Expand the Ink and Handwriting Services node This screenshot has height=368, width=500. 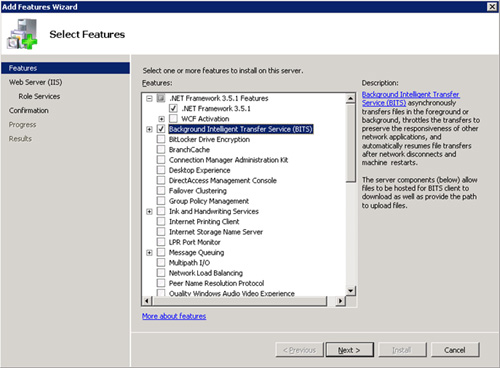click(x=149, y=211)
